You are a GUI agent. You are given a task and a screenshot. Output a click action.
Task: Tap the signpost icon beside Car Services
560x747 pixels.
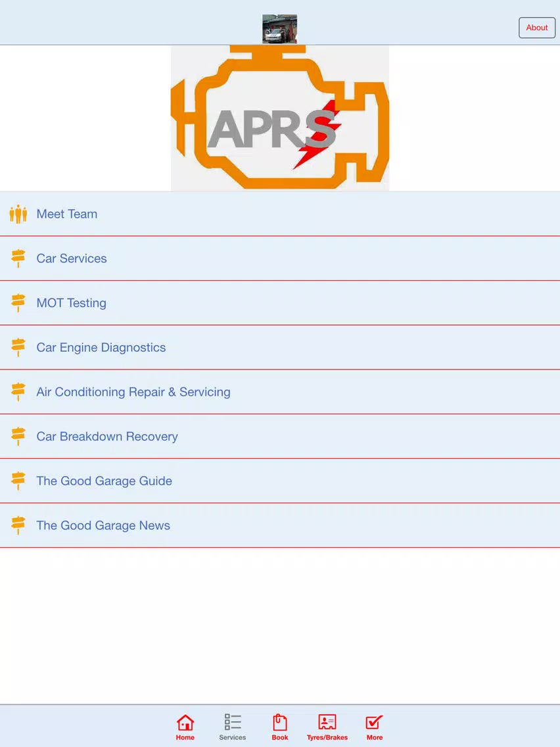click(x=18, y=258)
